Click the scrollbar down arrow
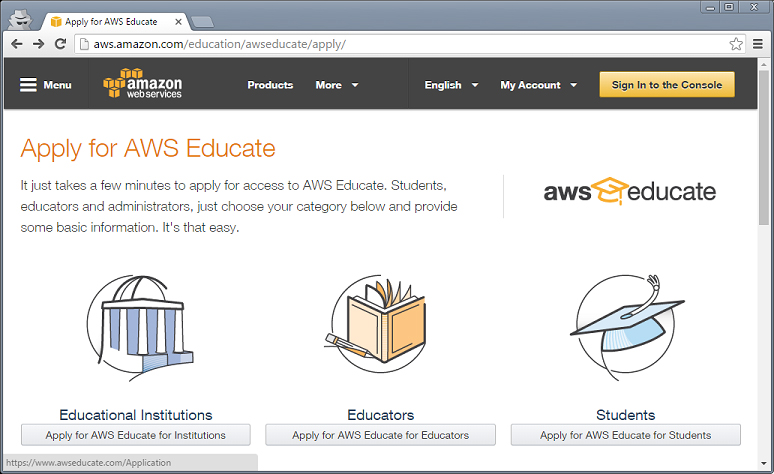This screenshot has width=774, height=474. pos(764,464)
